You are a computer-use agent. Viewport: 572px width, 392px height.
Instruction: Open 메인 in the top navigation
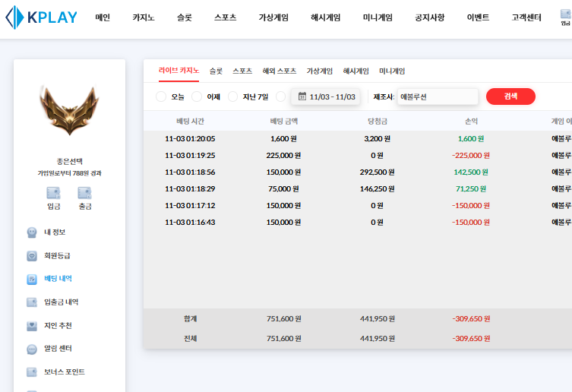[x=103, y=17]
